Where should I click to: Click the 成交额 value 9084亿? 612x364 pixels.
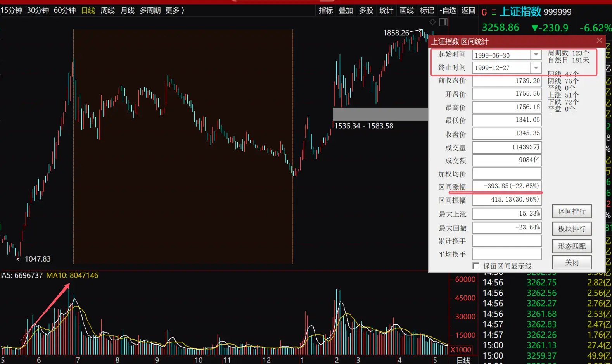[507, 160]
